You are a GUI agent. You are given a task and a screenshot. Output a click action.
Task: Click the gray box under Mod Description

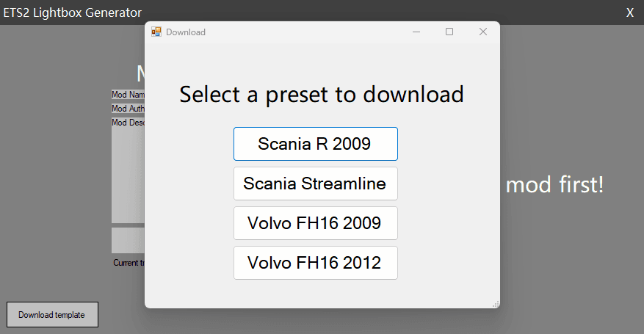128,241
